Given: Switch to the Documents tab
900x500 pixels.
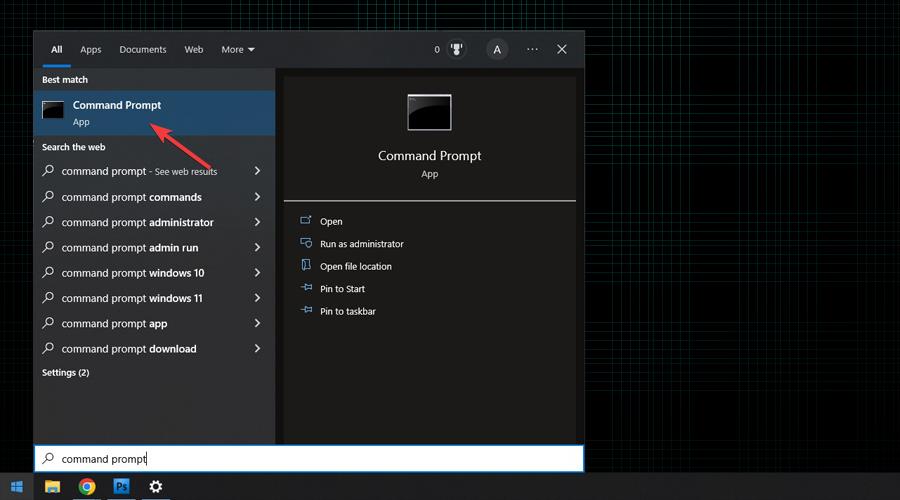Looking at the screenshot, I should pos(143,49).
